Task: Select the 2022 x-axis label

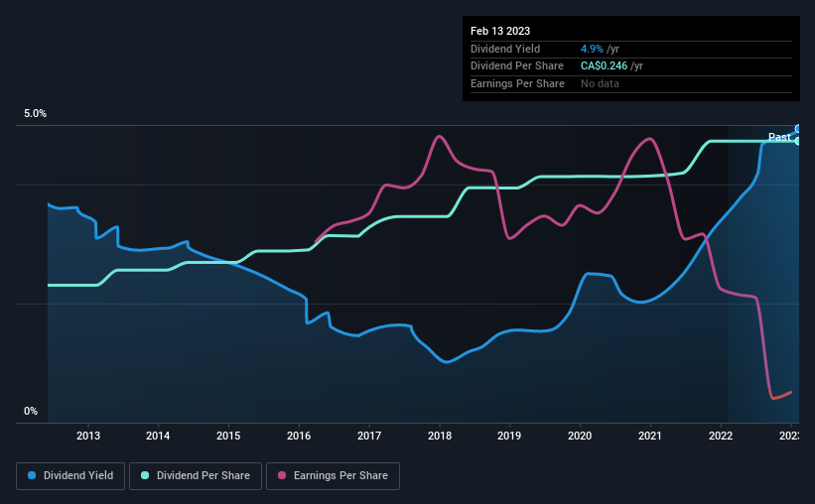Action: click(x=721, y=436)
